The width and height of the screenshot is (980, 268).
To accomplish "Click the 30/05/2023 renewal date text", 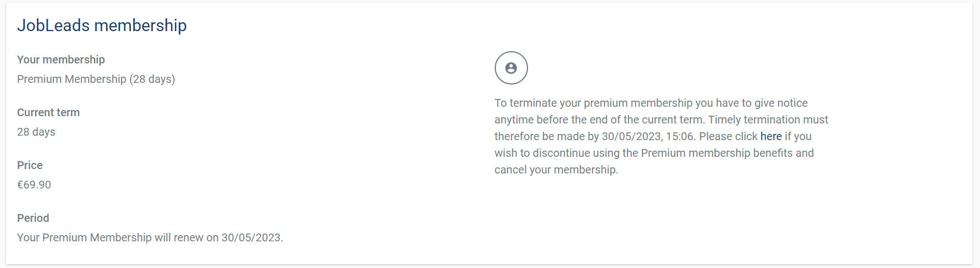I will (x=251, y=237).
